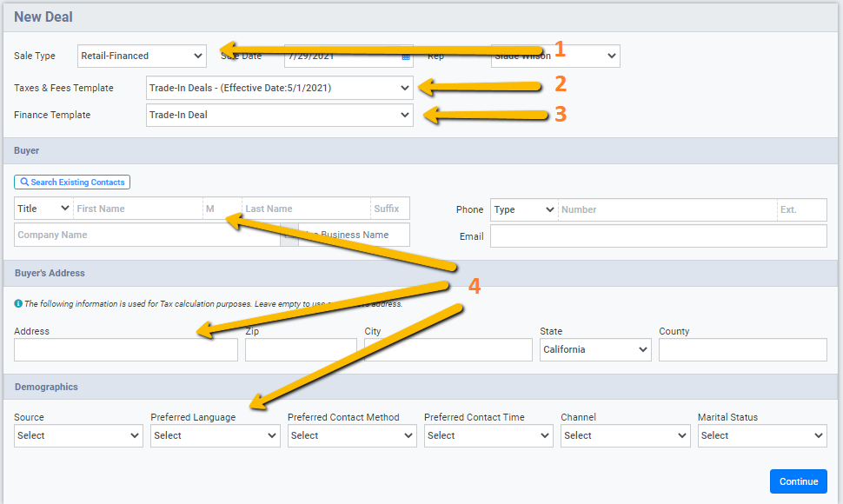The image size is (843, 504).
Task: Focus the First Name field
Action: [137, 209]
